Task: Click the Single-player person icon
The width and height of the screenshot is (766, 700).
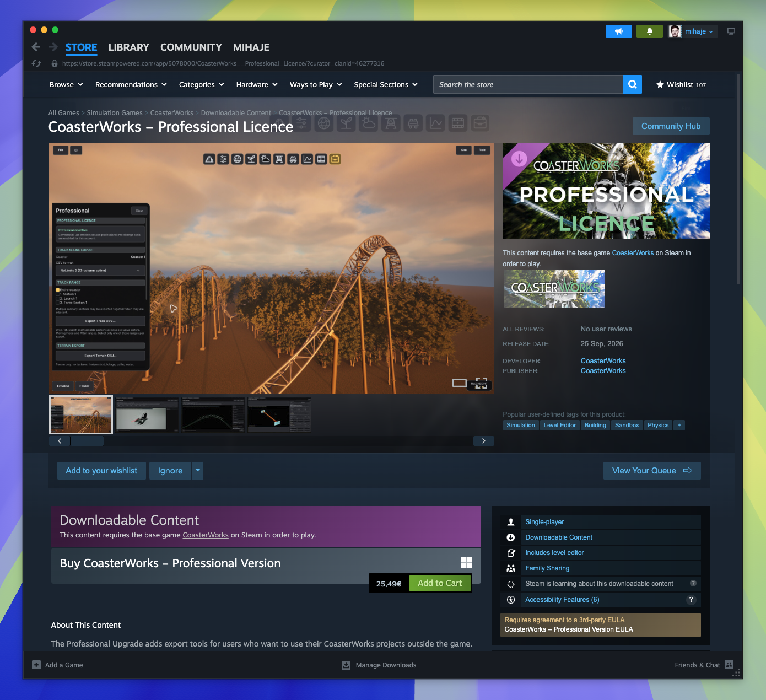Action: [x=511, y=522]
